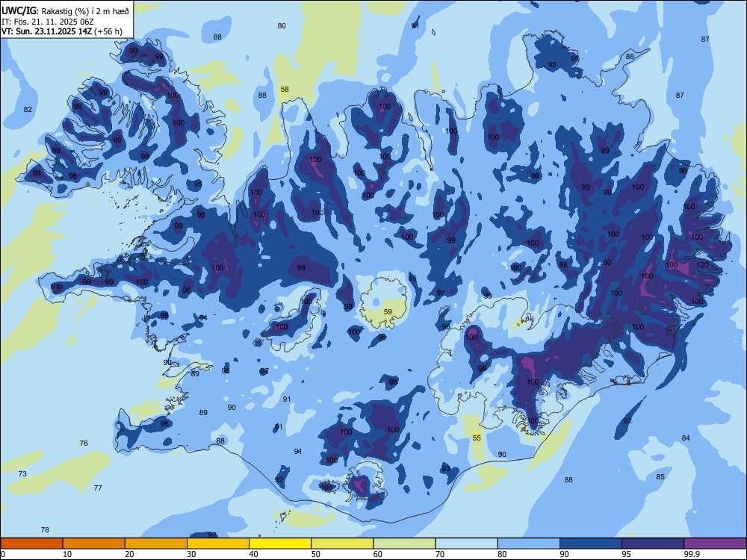
Task: Click the 60–70 pale green legend swatch
Action: tap(404, 544)
